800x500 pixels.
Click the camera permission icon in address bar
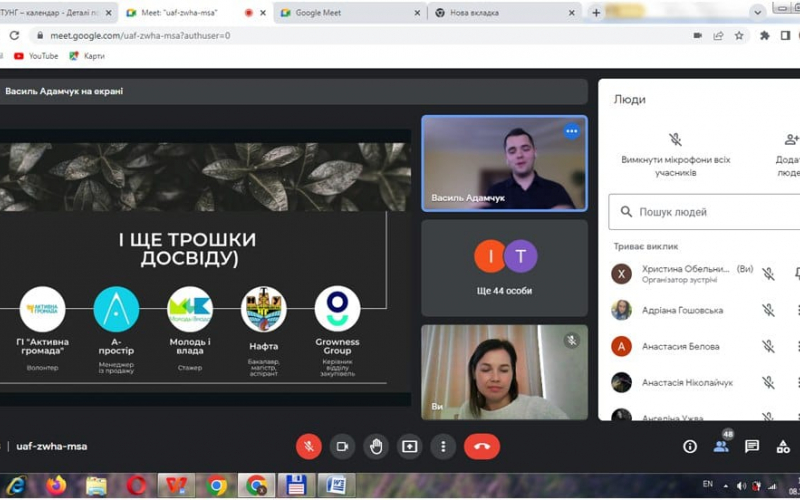pos(697,35)
